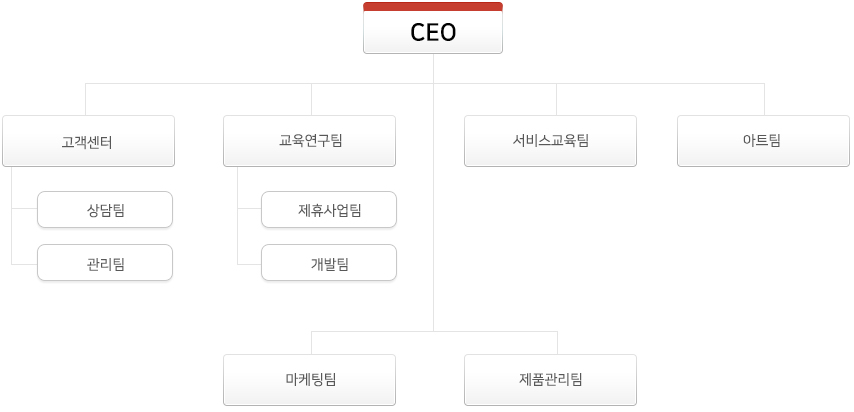Choose the 상담팀 sub-team node

tap(105, 209)
